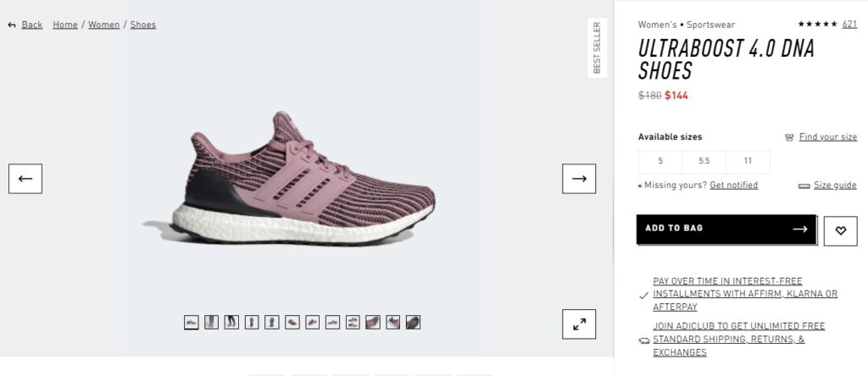Go to Shoes breadcrumb
868x376 pixels.
[x=142, y=25]
